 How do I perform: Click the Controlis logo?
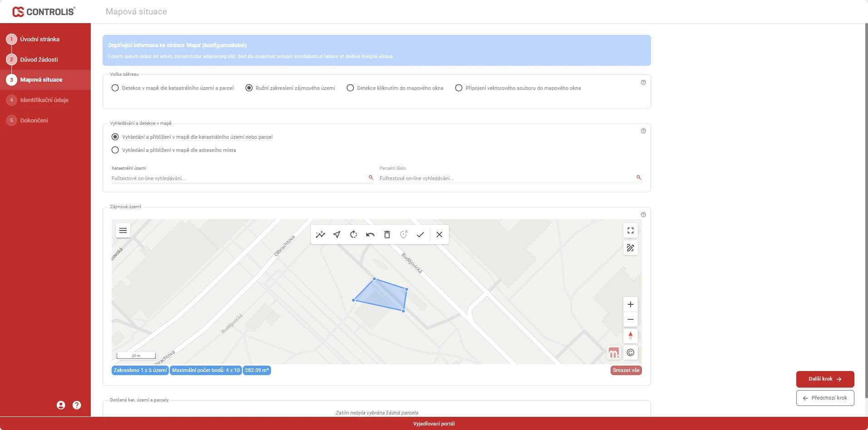click(44, 12)
